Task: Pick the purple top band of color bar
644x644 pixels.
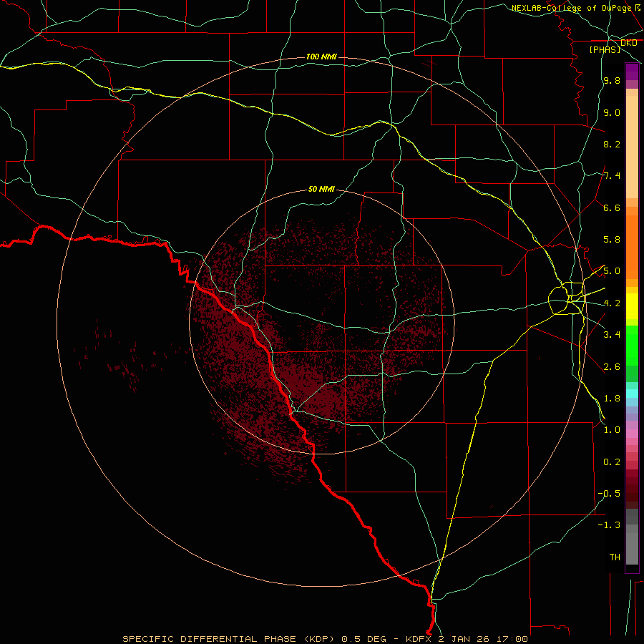Action: (632, 72)
